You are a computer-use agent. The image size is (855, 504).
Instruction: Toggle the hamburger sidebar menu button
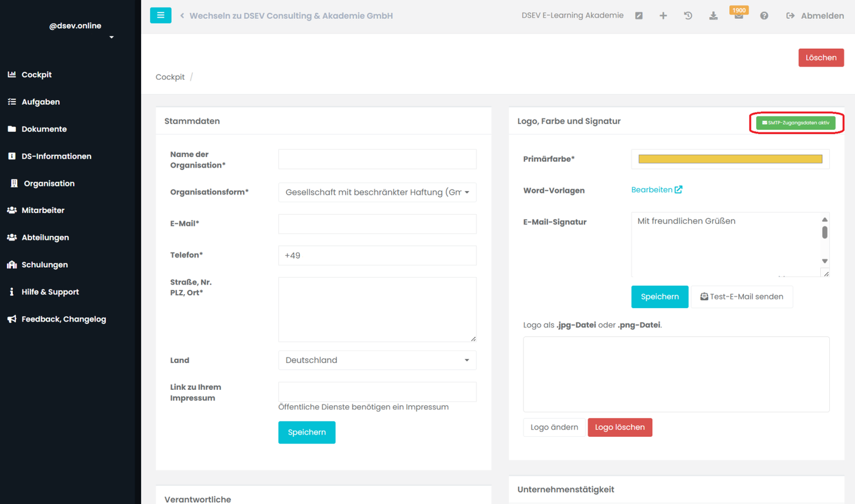[x=161, y=15]
